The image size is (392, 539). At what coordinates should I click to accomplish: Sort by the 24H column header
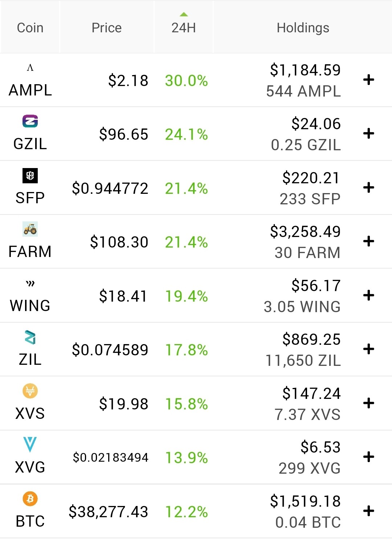pyautogui.click(x=184, y=27)
